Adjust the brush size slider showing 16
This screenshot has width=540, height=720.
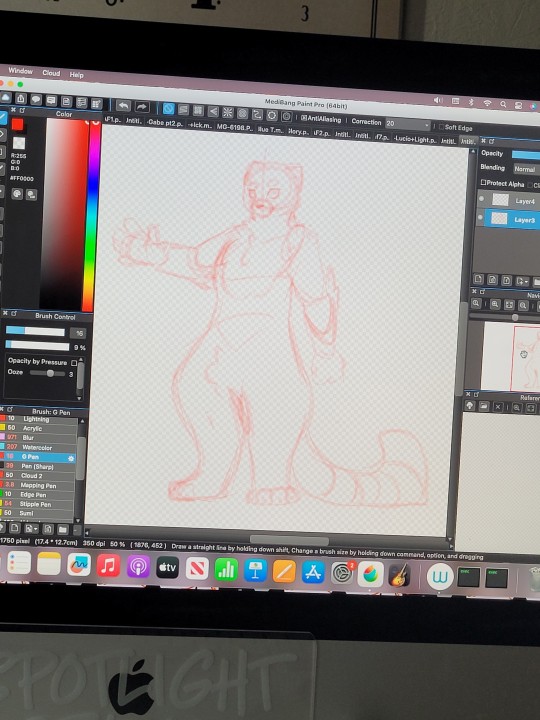point(35,331)
